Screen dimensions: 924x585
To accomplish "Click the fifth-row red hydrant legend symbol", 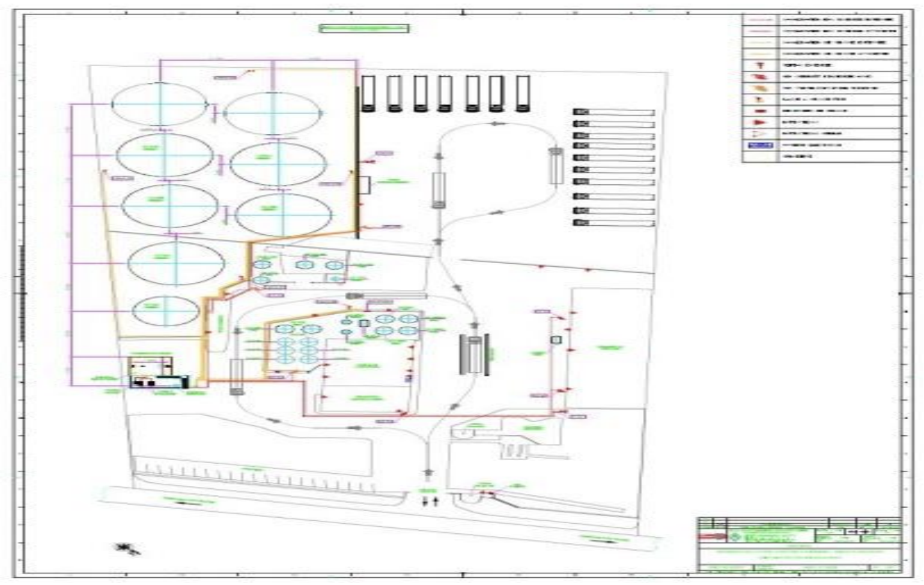I will [x=761, y=65].
